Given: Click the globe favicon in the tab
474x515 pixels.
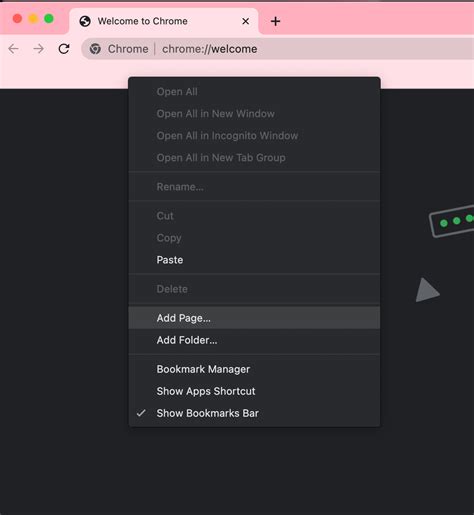Looking at the screenshot, I should [85, 21].
